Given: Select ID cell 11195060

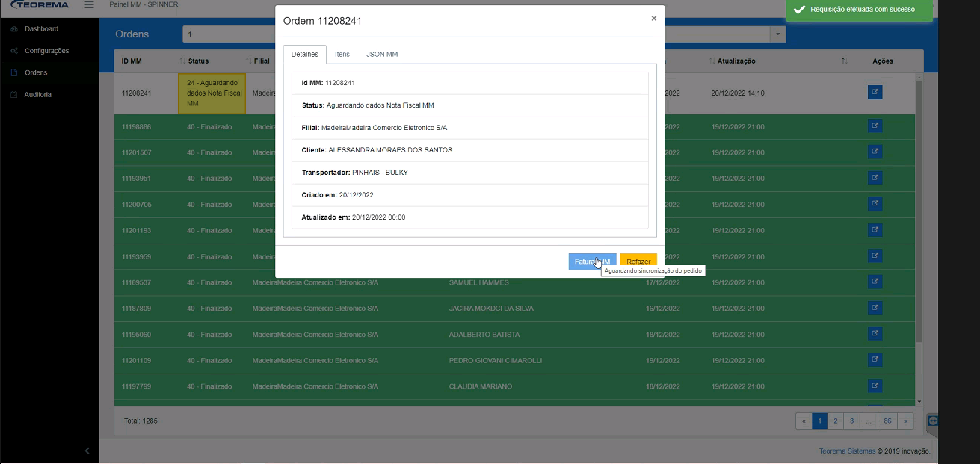Looking at the screenshot, I should [136, 335].
